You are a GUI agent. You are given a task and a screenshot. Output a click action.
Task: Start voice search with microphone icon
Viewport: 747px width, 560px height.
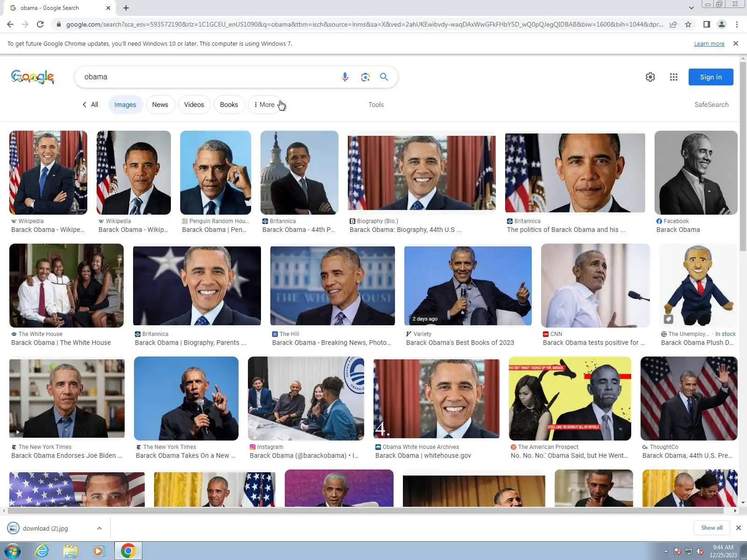tap(345, 77)
